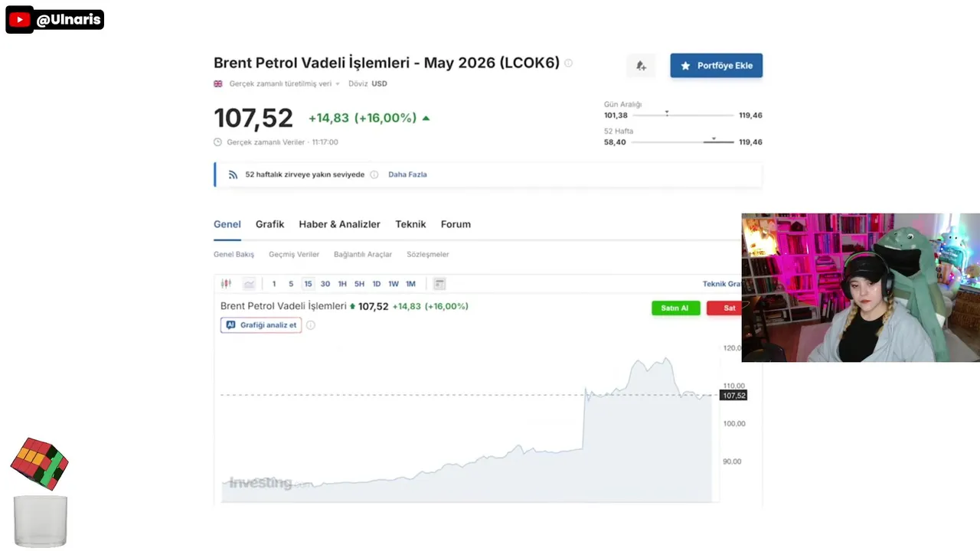Switch to candlestick chart type
The width and height of the screenshot is (980, 551).
pos(226,284)
